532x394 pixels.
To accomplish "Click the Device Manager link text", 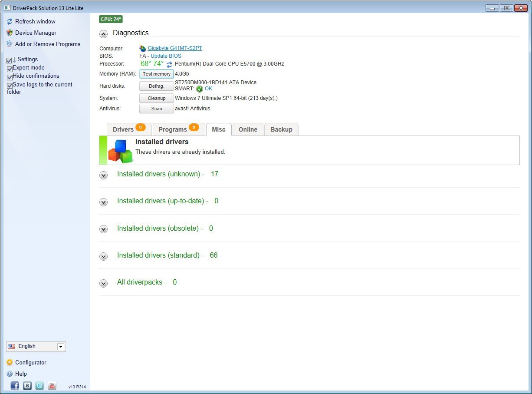I will (36, 33).
